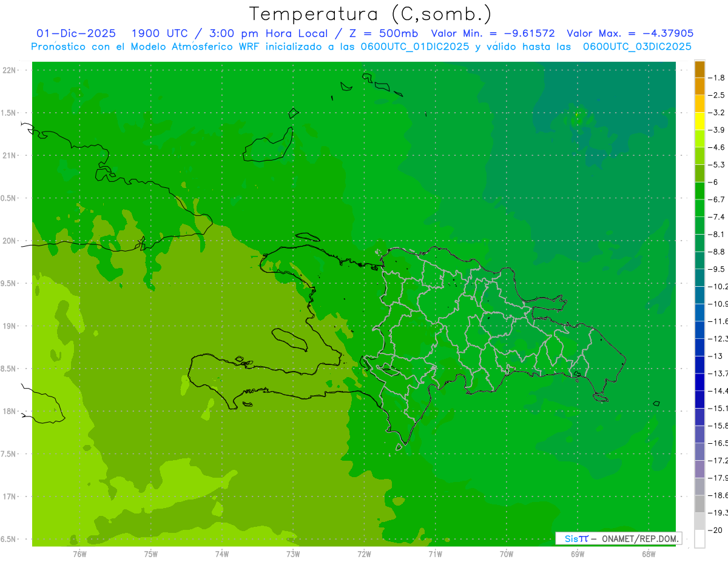Image resolution: width=728 pixels, height=562 pixels.
Task: Click the '-5.3' colorbar value
Action: click(x=718, y=164)
